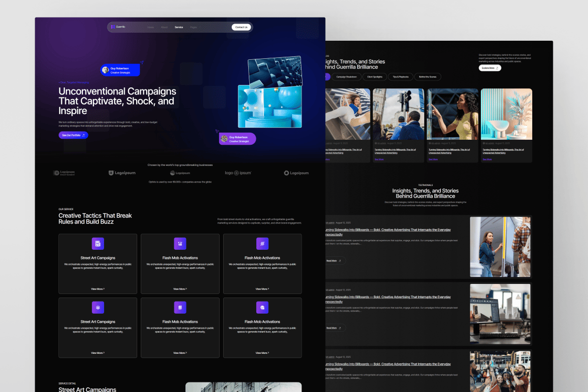Click the Street Art Campaigns service detail heading

pyautogui.click(x=87, y=389)
